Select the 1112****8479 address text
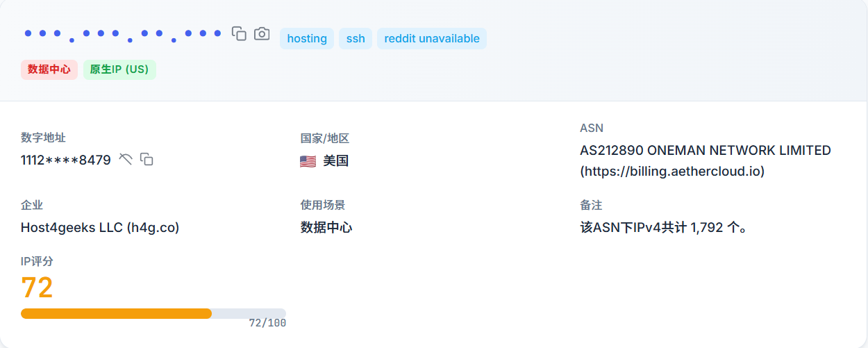 point(66,160)
